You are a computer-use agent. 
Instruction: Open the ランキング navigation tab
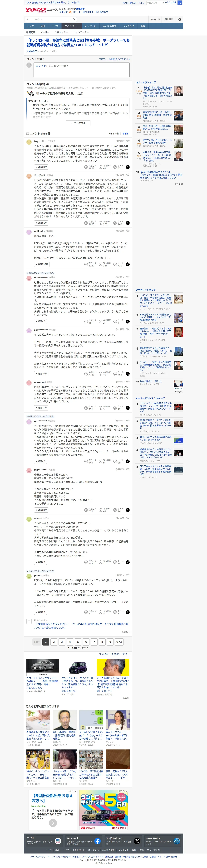point(128,26)
